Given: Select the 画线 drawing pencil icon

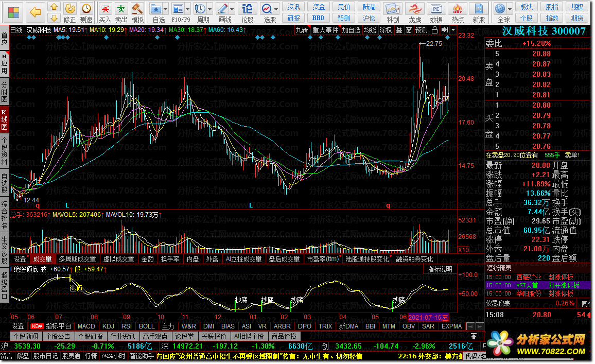Looking at the screenshot, I should 222,8.
